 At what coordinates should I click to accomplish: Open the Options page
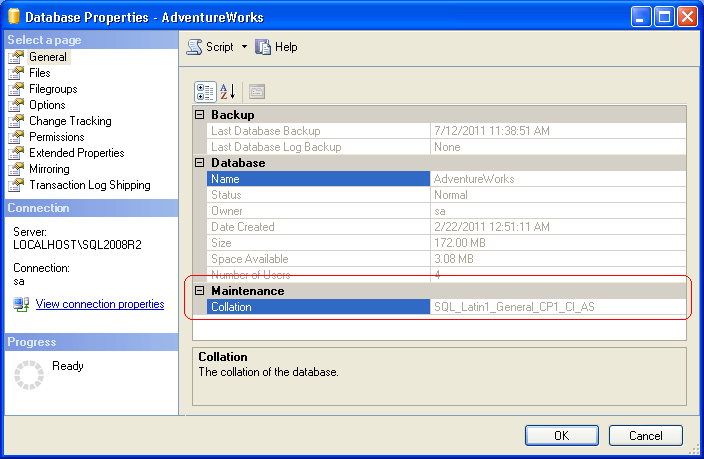[x=47, y=105]
